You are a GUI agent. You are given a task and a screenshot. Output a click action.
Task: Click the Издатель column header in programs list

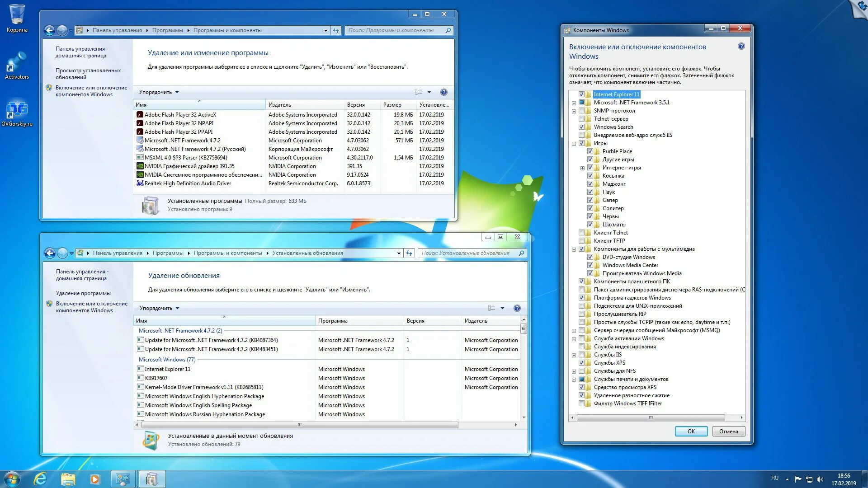pos(279,105)
